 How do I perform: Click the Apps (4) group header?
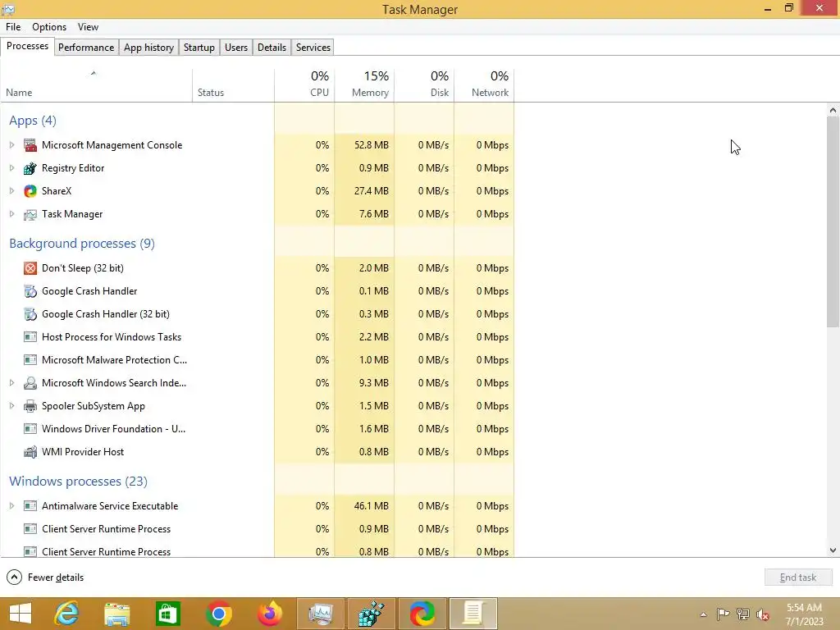[x=33, y=121]
